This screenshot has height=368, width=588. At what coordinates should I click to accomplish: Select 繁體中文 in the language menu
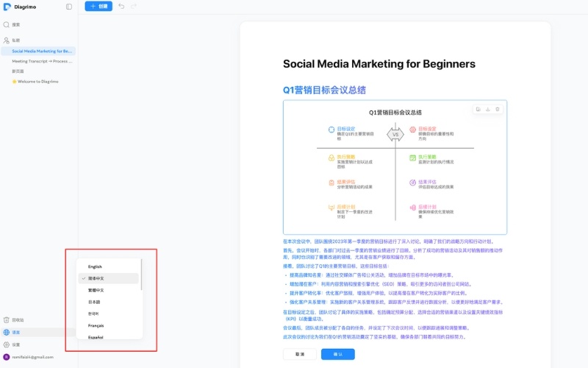[x=108, y=290]
